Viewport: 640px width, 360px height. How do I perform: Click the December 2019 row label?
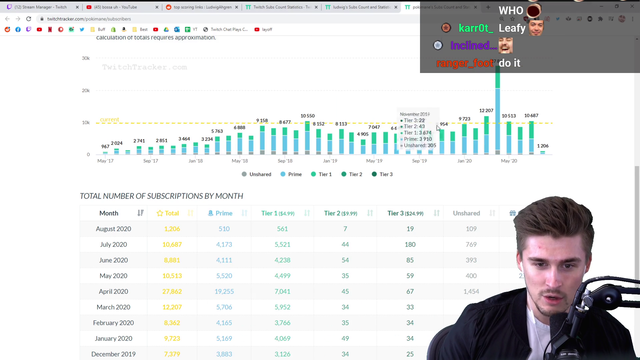tap(113, 354)
